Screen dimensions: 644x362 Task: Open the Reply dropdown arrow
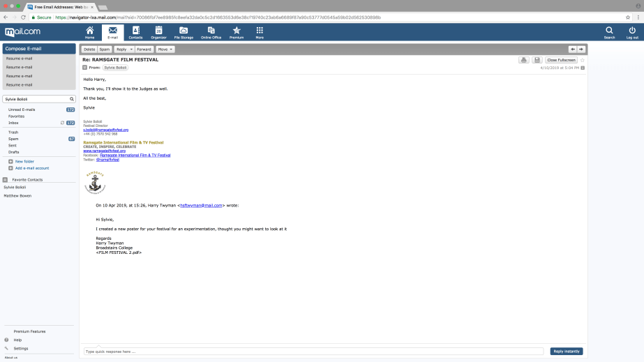click(131, 50)
